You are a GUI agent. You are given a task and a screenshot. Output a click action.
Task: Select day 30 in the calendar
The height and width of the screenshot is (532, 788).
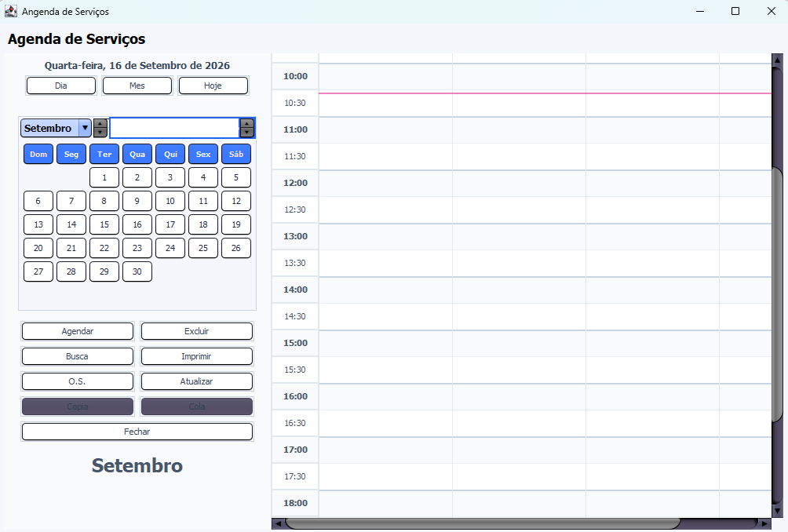tap(137, 271)
